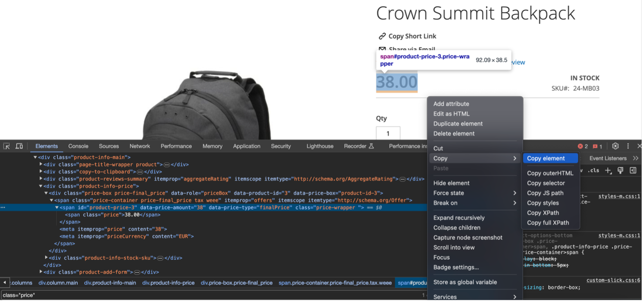The image size is (644, 302).
Task: Open the DevTools three-dot customize menu
Action: [x=628, y=146]
